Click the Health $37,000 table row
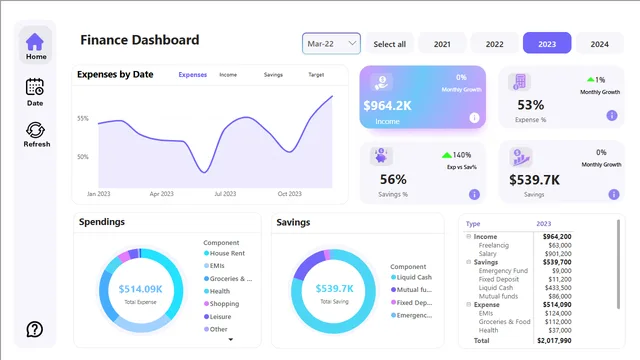This screenshot has width=640, height=360. point(518,330)
